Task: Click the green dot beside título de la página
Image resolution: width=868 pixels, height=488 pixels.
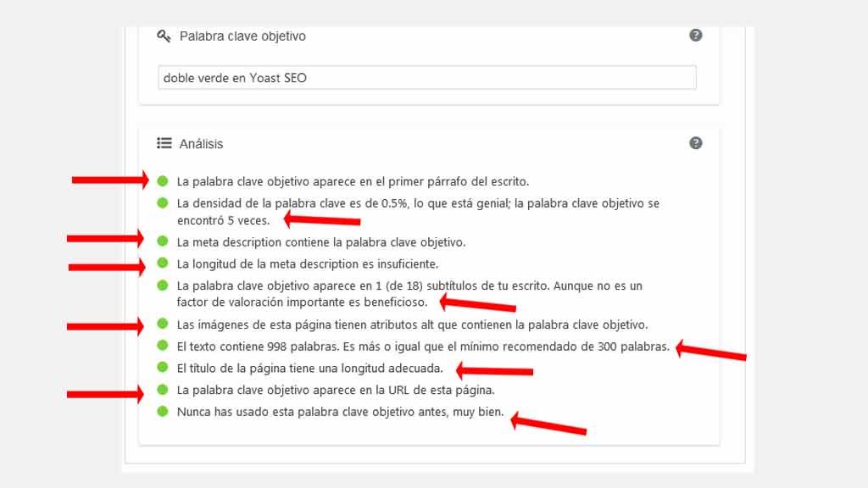Action: (x=163, y=367)
